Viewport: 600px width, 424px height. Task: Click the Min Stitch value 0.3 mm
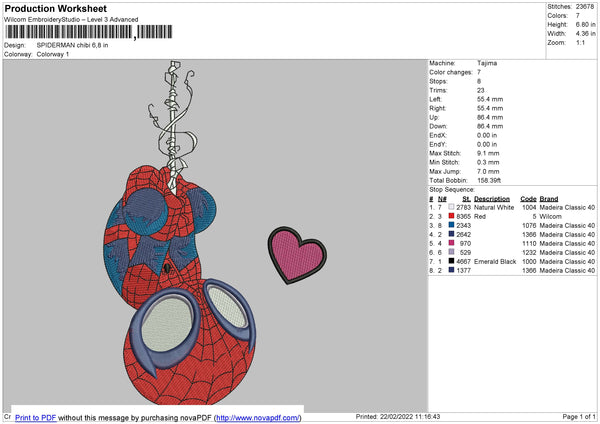pyautogui.click(x=488, y=162)
